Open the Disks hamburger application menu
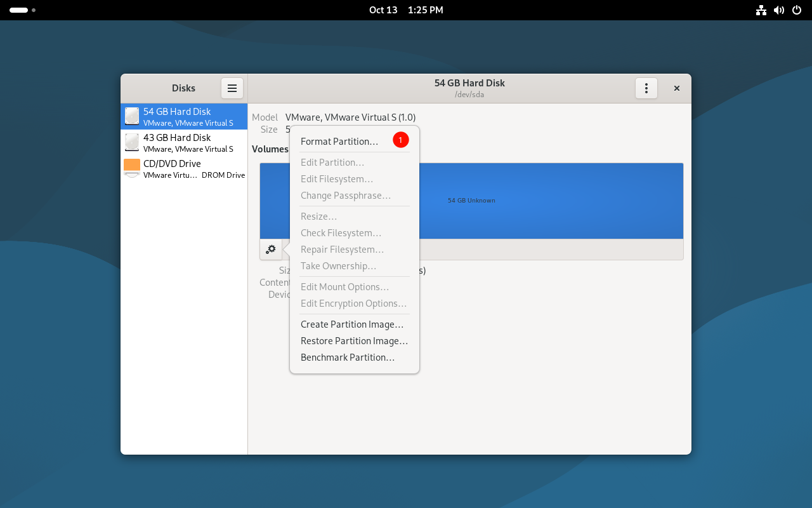Image resolution: width=812 pixels, height=508 pixels. [x=232, y=88]
